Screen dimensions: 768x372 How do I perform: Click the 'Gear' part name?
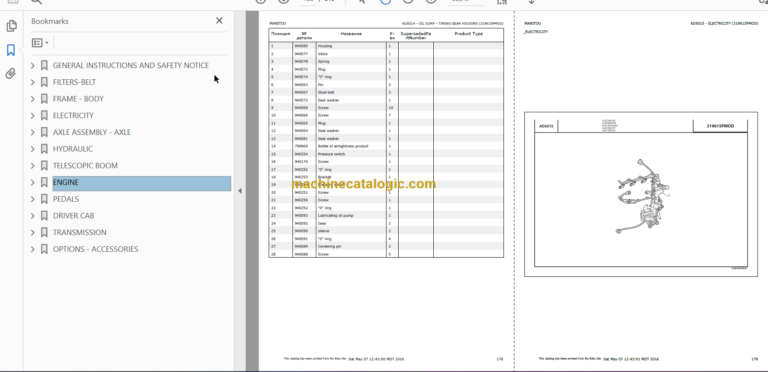[322, 223]
